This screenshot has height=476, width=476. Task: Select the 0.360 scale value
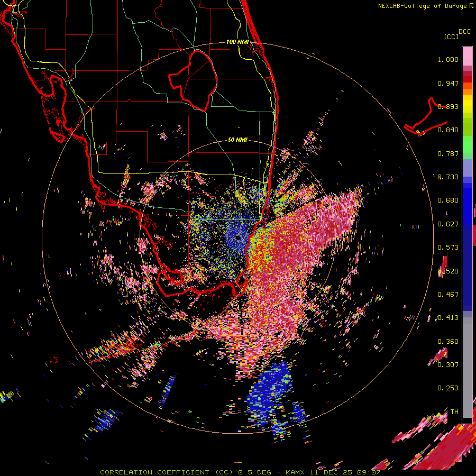coord(448,342)
